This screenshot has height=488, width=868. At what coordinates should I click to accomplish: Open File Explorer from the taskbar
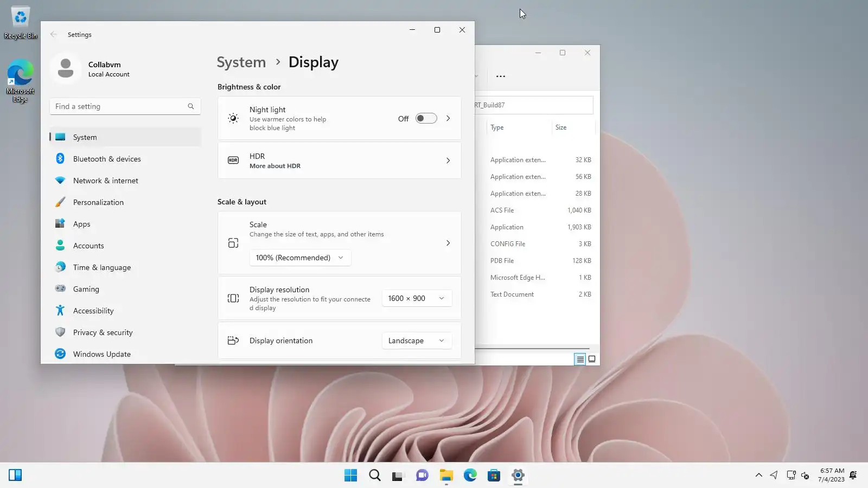pyautogui.click(x=446, y=476)
